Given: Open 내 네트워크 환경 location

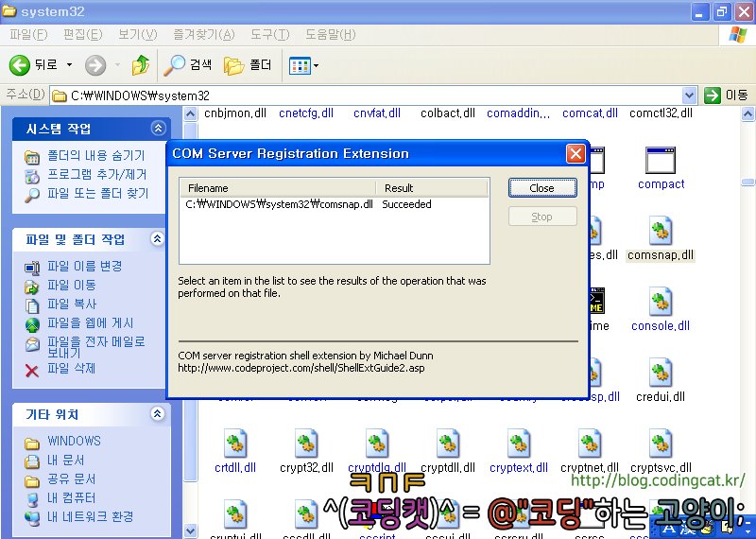Looking at the screenshot, I should [90, 516].
